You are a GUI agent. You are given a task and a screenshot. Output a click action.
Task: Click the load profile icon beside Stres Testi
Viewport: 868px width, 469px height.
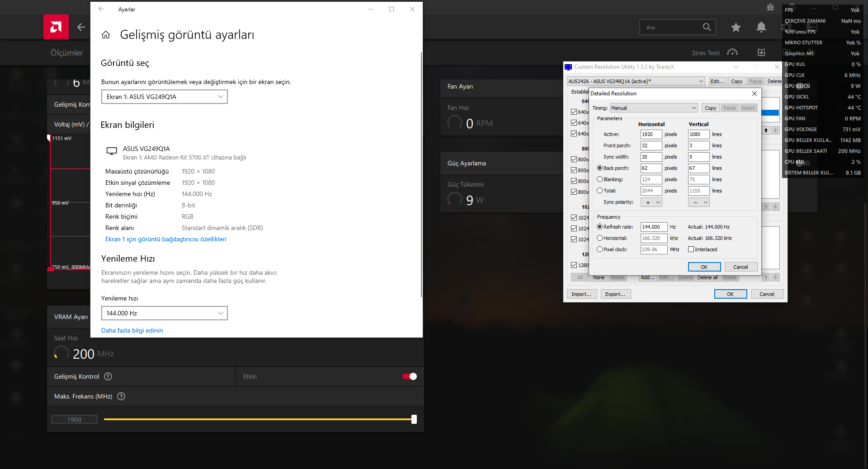(x=761, y=52)
